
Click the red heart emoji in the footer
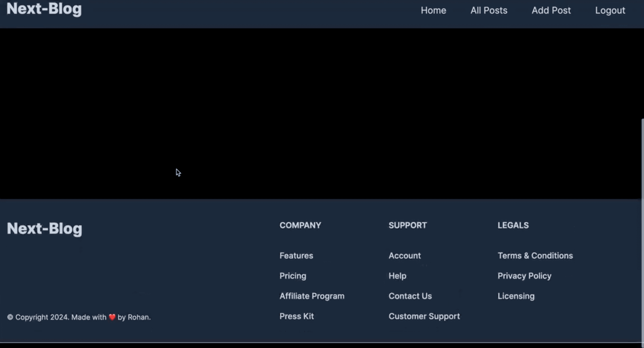tap(112, 317)
